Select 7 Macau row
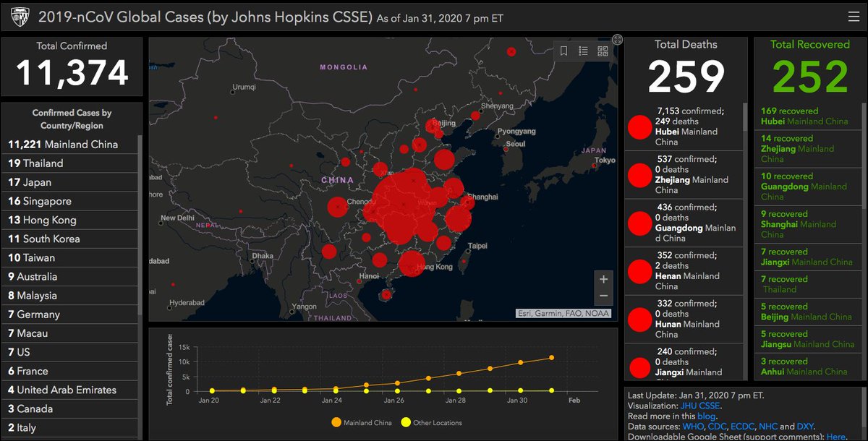868x441 pixels. tap(70, 333)
